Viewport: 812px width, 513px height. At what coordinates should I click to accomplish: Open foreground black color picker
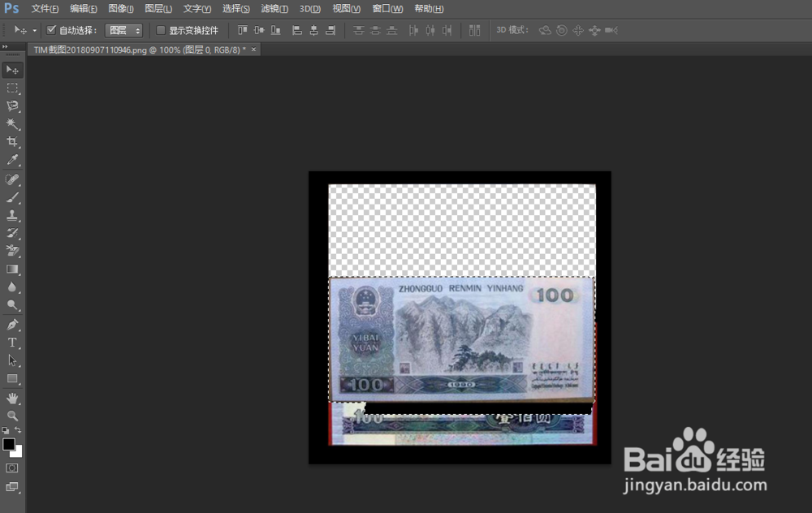[x=8, y=444]
